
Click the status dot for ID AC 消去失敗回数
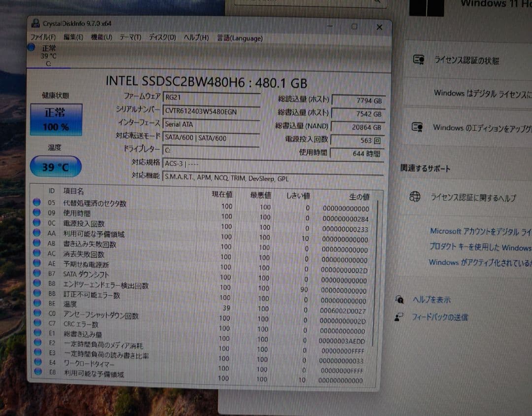click(x=36, y=253)
